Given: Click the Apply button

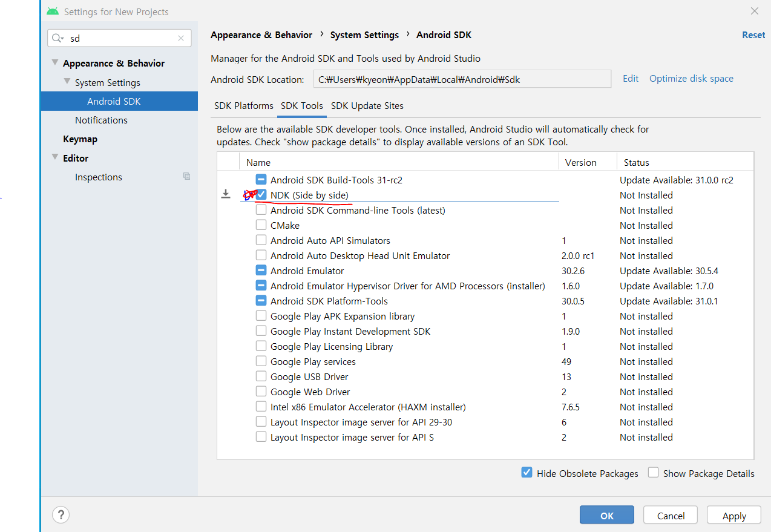Looking at the screenshot, I should coord(734,516).
